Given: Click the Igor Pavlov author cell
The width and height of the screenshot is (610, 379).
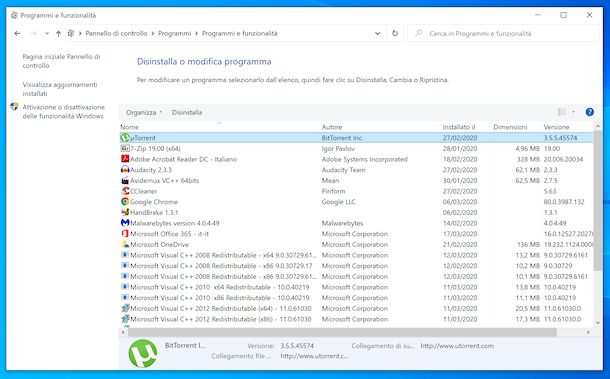Looking at the screenshot, I should click(x=338, y=148).
